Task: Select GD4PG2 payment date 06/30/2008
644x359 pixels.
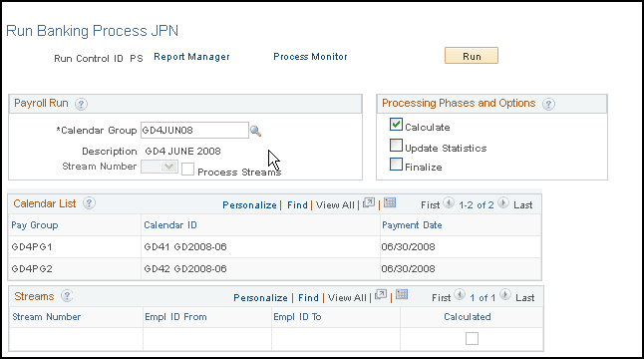Action: coord(409,268)
